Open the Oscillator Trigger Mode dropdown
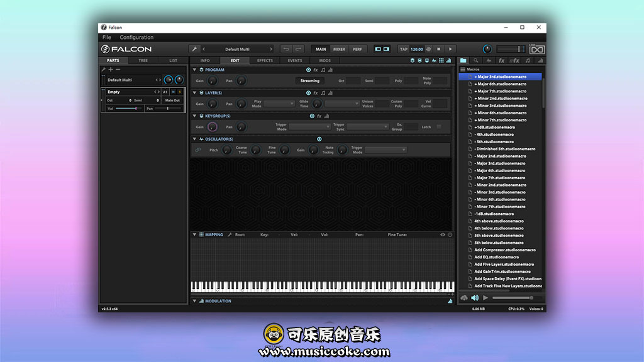 pyautogui.click(x=386, y=150)
